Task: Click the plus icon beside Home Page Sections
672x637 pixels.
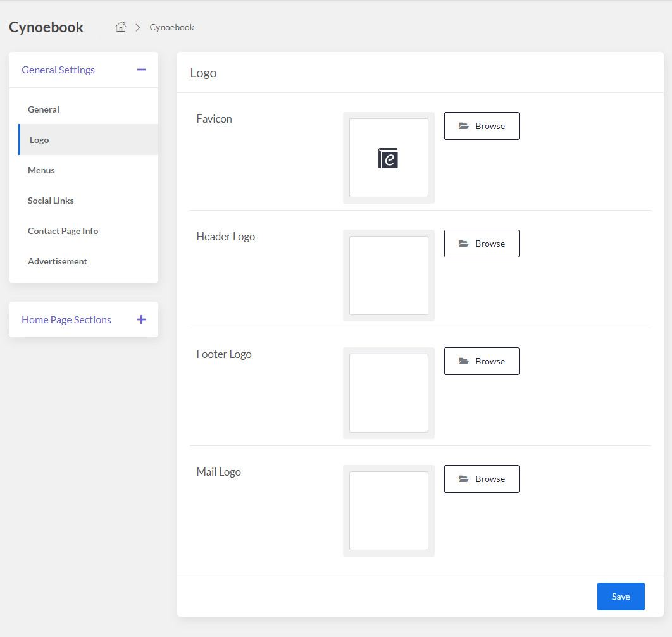Action: pos(140,319)
